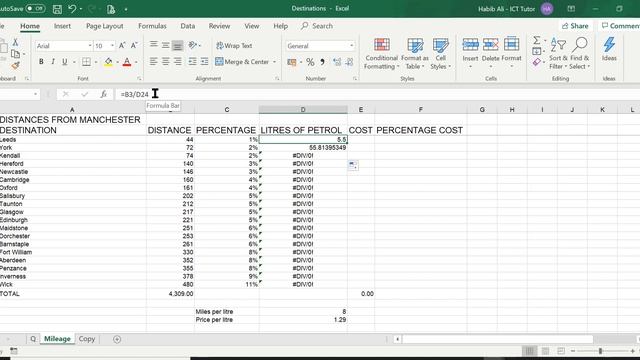Open the Formulas ribbon tab
This screenshot has width=640, height=360.
click(x=152, y=26)
